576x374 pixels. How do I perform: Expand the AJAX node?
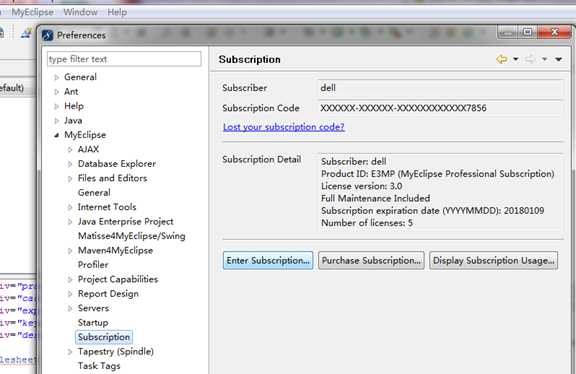click(70, 150)
